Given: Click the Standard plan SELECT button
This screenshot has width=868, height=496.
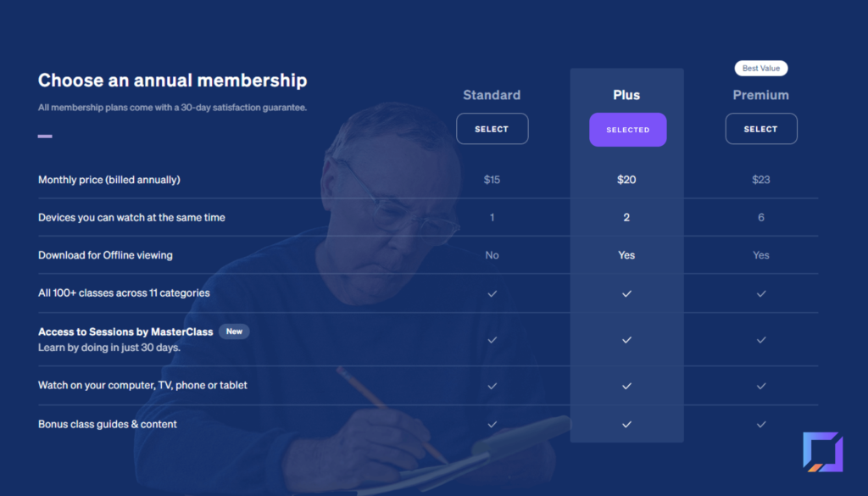Looking at the screenshot, I should tap(492, 129).
